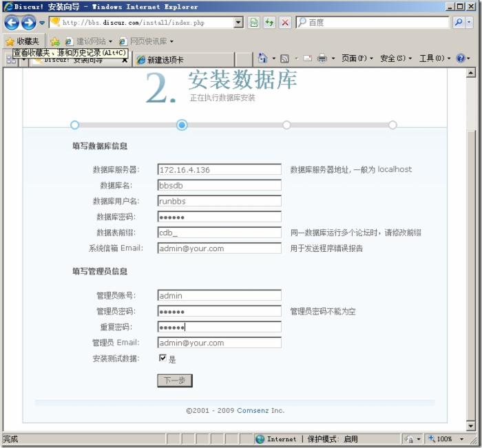Click the 下一步 next step button
Viewport: 482px width, 448px height.
[175, 381]
